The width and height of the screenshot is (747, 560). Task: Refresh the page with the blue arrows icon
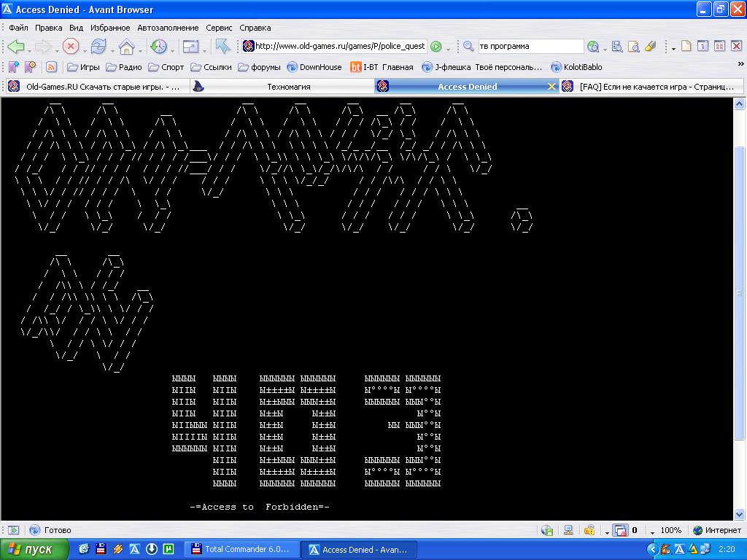(x=98, y=46)
